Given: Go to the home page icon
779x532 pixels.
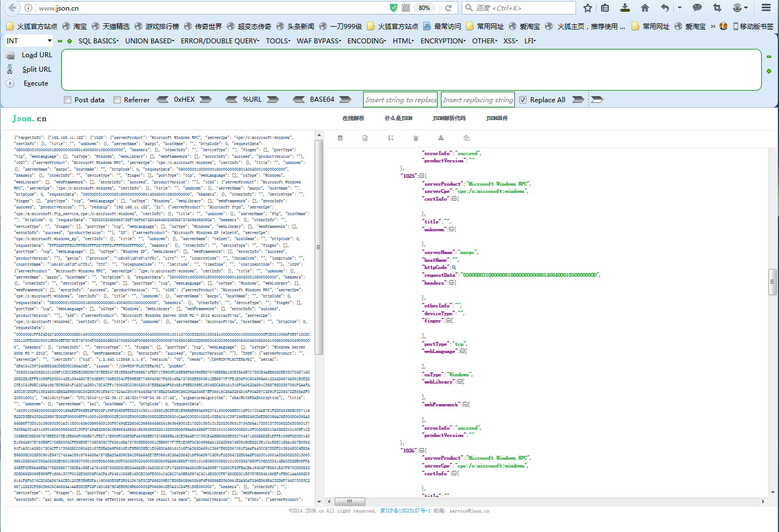Looking at the screenshot, I should (645, 8).
